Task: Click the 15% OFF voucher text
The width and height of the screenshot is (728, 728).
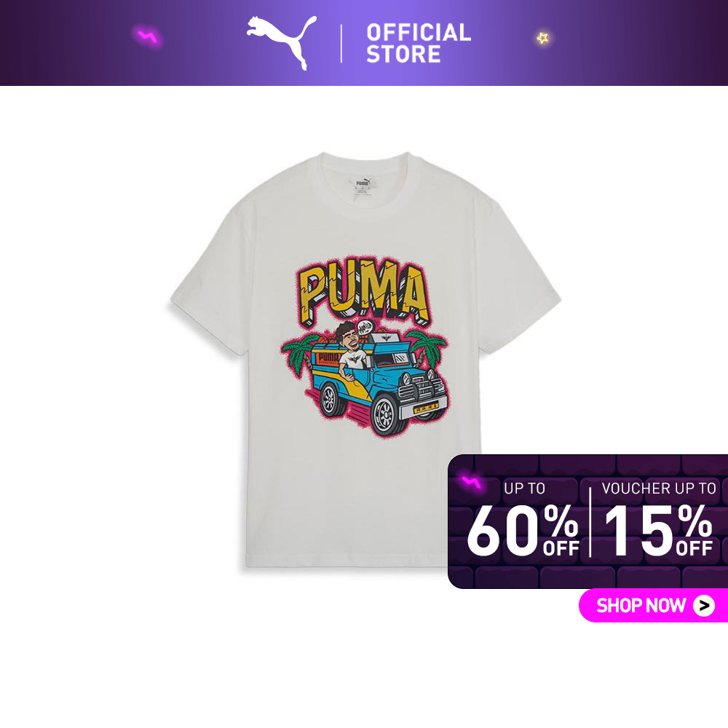Action: pos(658,530)
